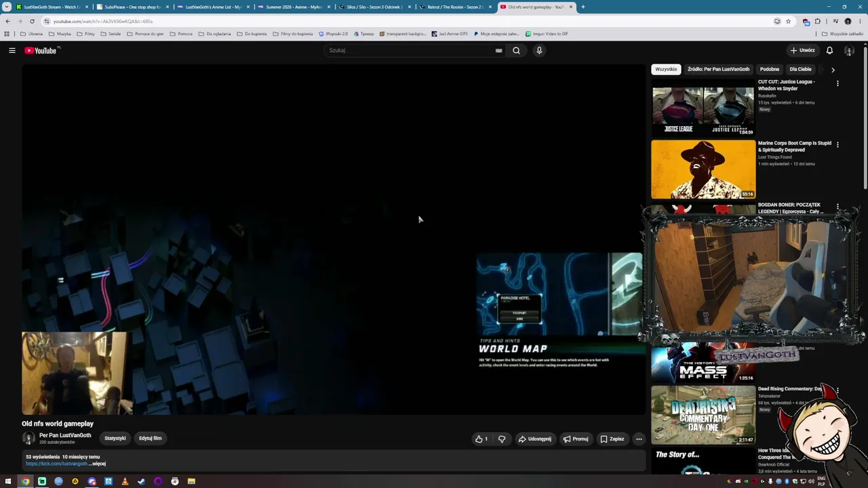Image resolution: width=868 pixels, height=488 pixels.
Task: Switch to the Silos / Silo tab
Action: (375, 7)
